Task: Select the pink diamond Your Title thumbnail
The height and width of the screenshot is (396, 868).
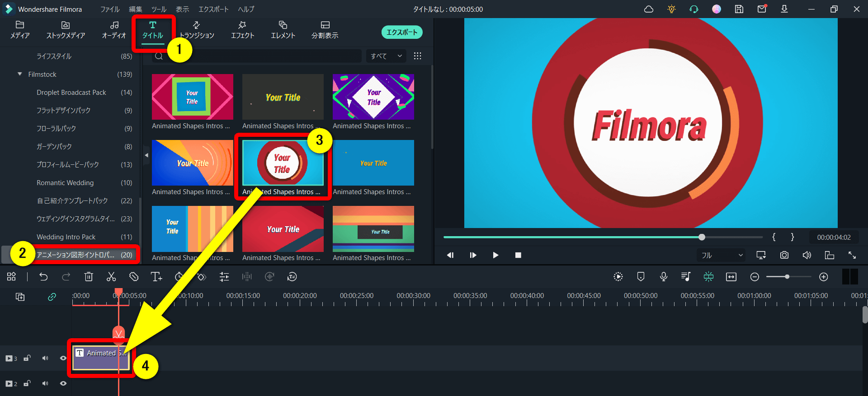Action: 193,97
